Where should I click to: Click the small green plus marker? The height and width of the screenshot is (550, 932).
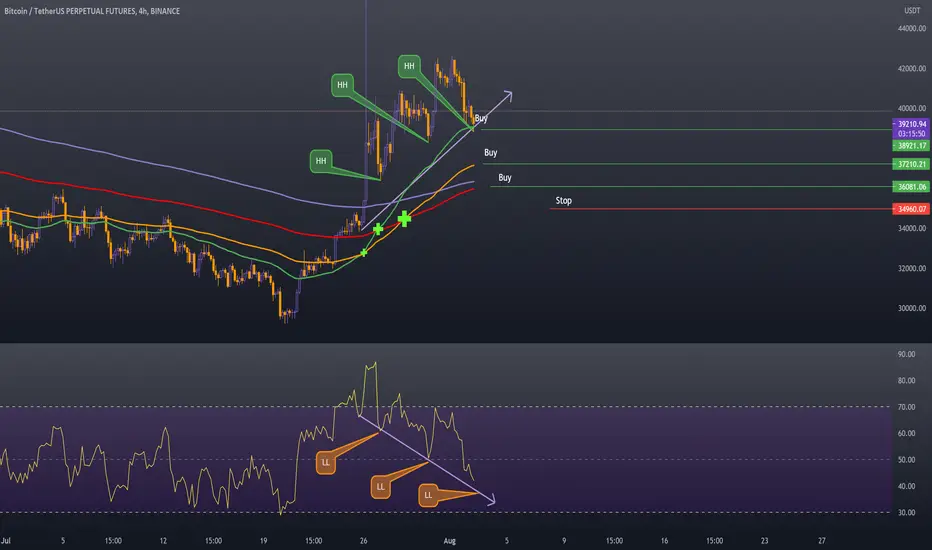click(x=364, y=253)
